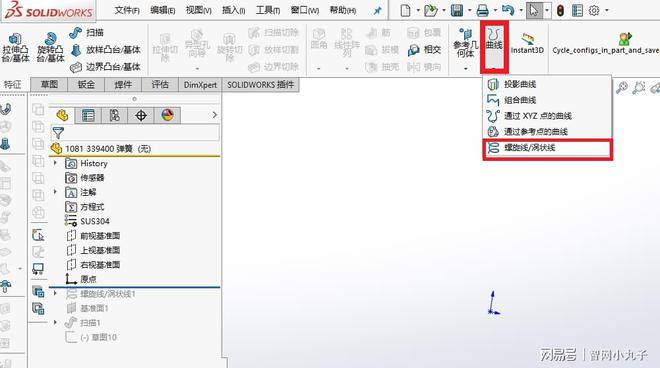The image size is (660, 368).
Task: Click the Select cursor tool
Action: [534, 10]
